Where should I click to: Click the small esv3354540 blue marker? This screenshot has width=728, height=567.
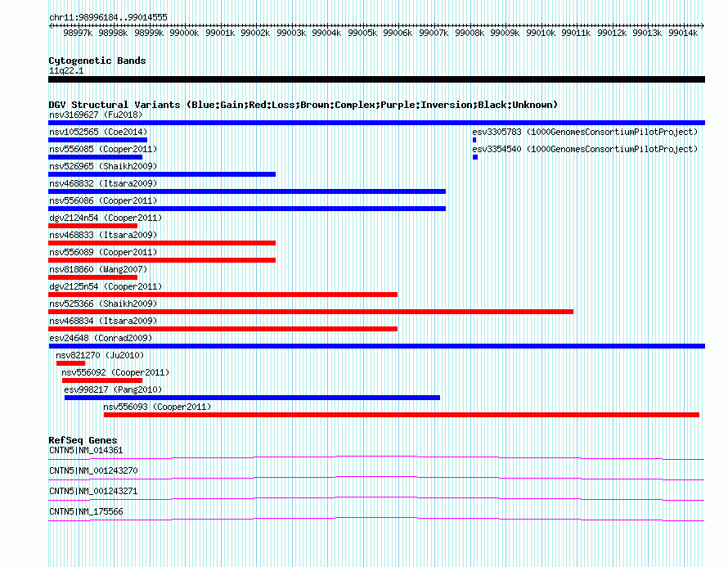[475, 157]
